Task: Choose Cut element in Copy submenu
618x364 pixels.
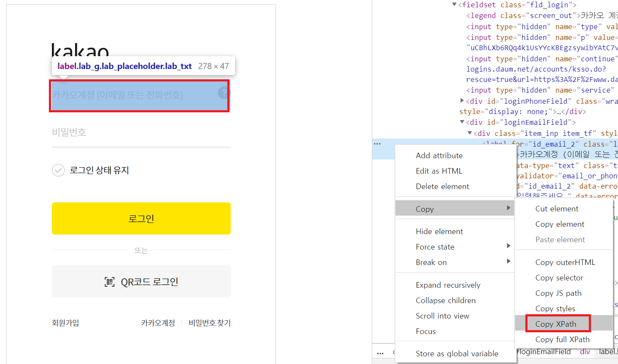Action: tap(564, 209)
